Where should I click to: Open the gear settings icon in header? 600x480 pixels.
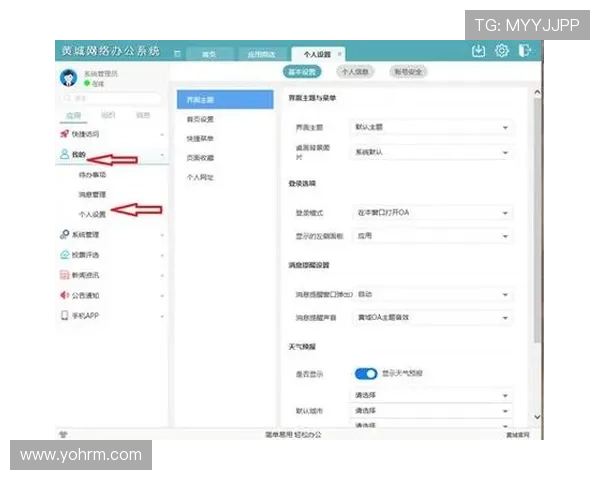(502, 51)
